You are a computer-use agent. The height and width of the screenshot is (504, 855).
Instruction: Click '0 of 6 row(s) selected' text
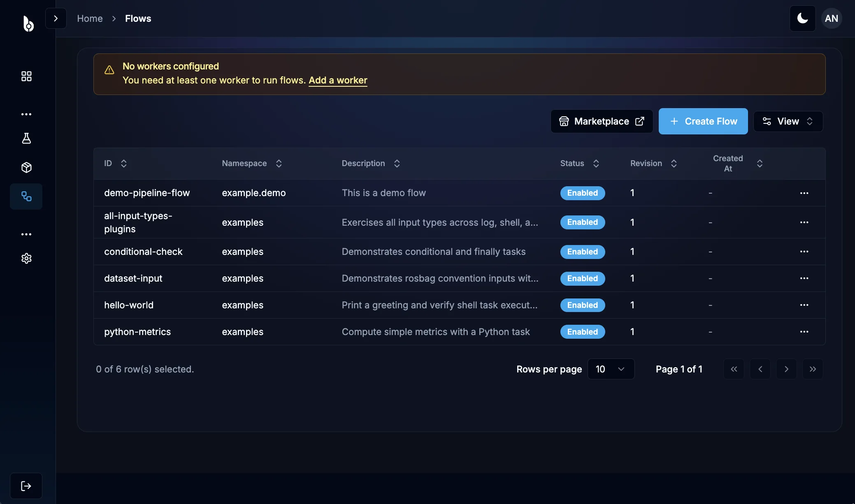coord(145,369)
